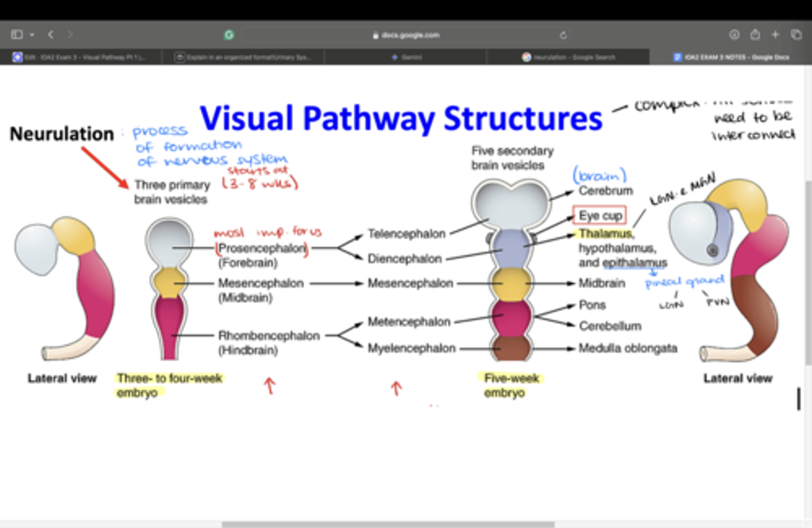Click the Cerebrum label
Viewport: 812px width, 528px height.
(606, 191)
